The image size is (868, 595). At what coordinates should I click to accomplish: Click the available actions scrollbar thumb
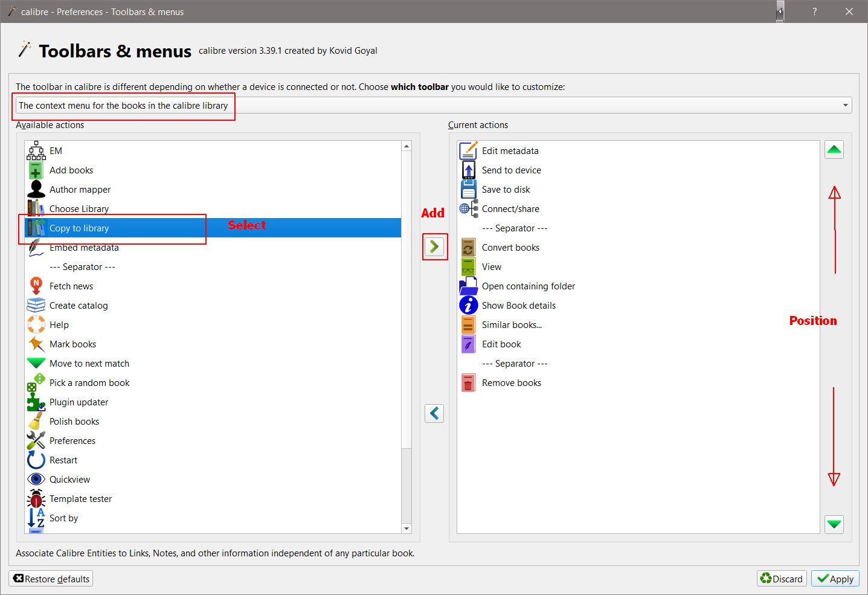pyautogui.click(x=407, y=300)
